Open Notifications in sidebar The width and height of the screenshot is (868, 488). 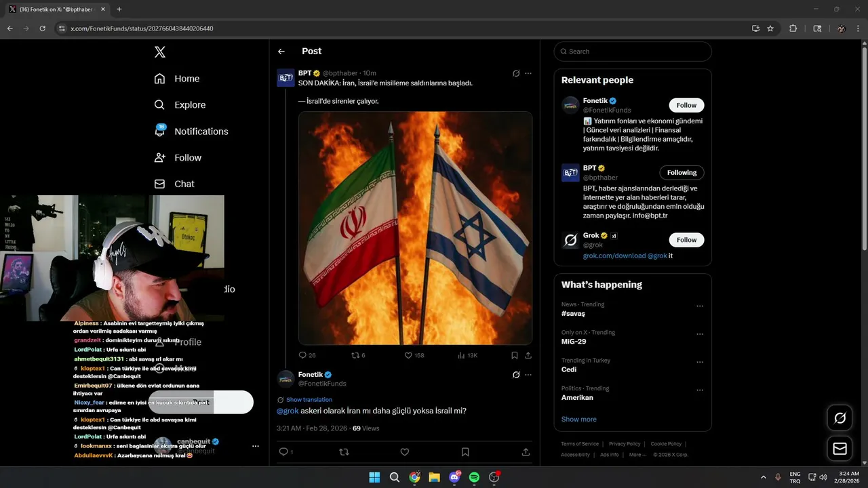pos(191,131)
